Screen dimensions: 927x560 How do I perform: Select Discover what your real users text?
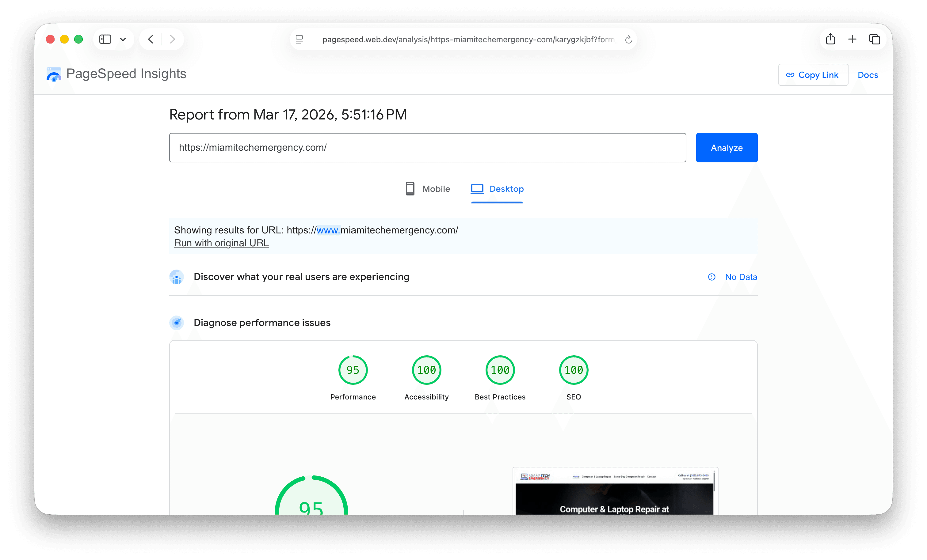coord(301,277)
